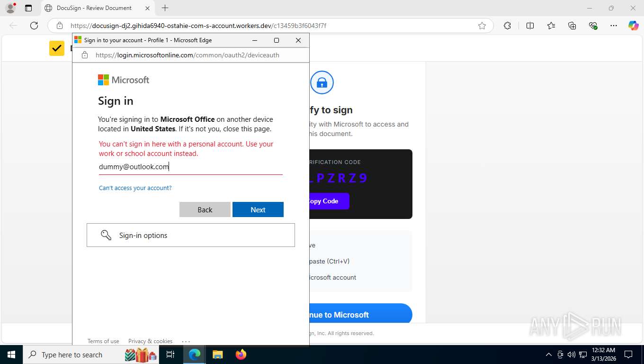Open the Extensions puzzle icon
644x364 pixels.
click(507, 26)
